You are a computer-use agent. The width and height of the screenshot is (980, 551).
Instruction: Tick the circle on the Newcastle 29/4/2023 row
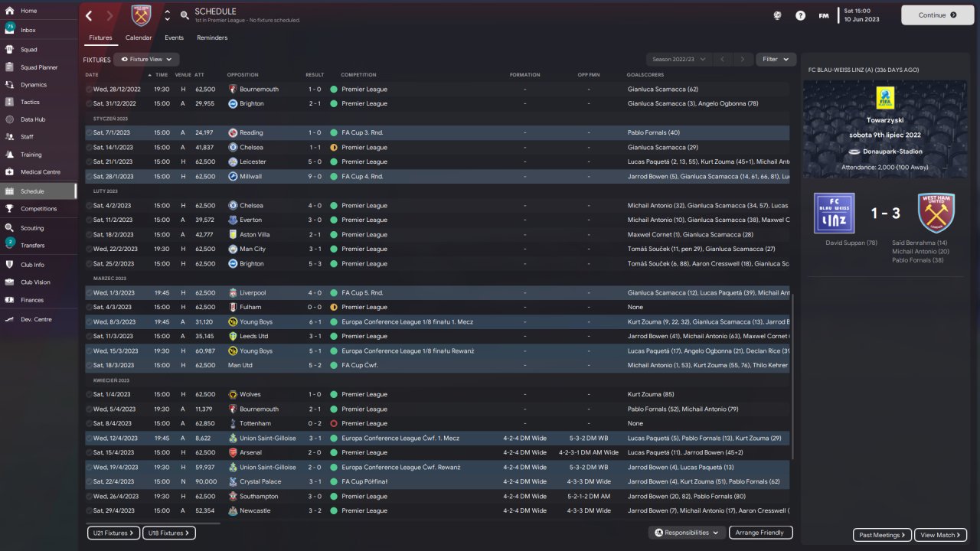click(89, 511)
